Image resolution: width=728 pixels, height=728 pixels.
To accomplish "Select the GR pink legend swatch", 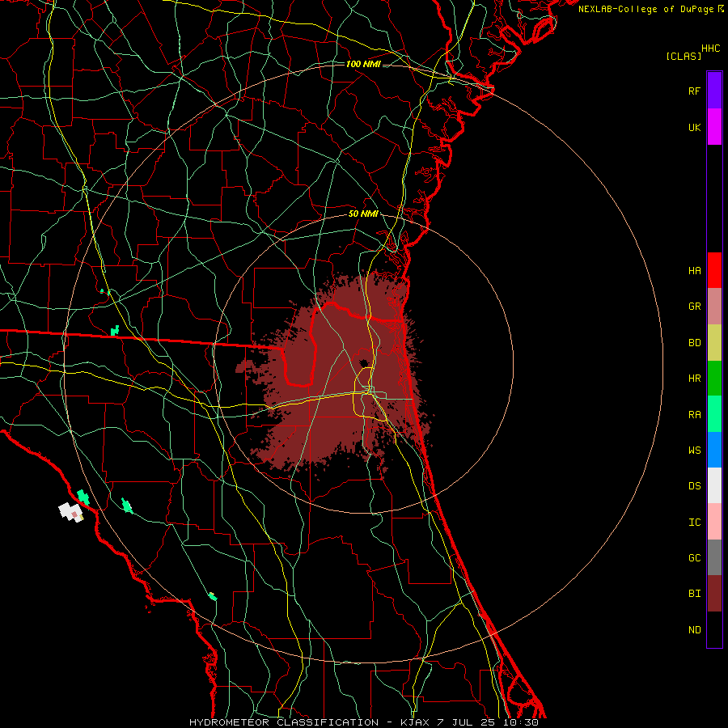I will [x=714, y=306].
